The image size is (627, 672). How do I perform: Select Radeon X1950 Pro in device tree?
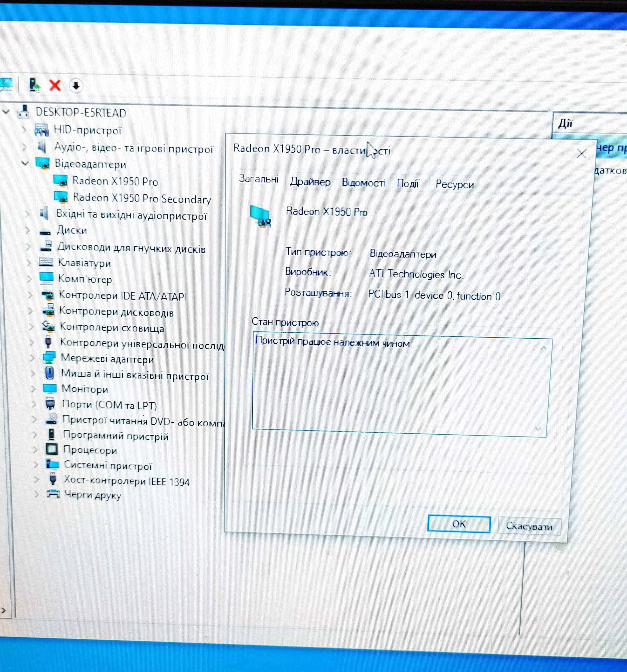[x=115, y=181]
